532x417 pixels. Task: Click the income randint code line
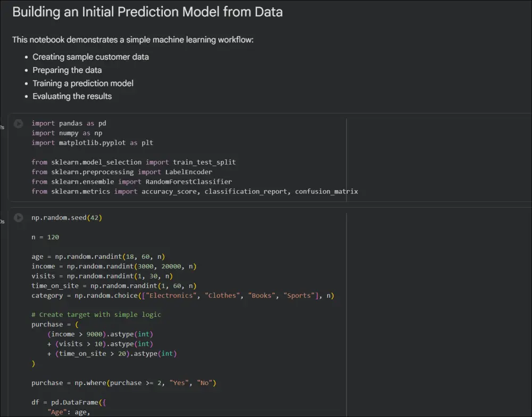pos(114,266)
